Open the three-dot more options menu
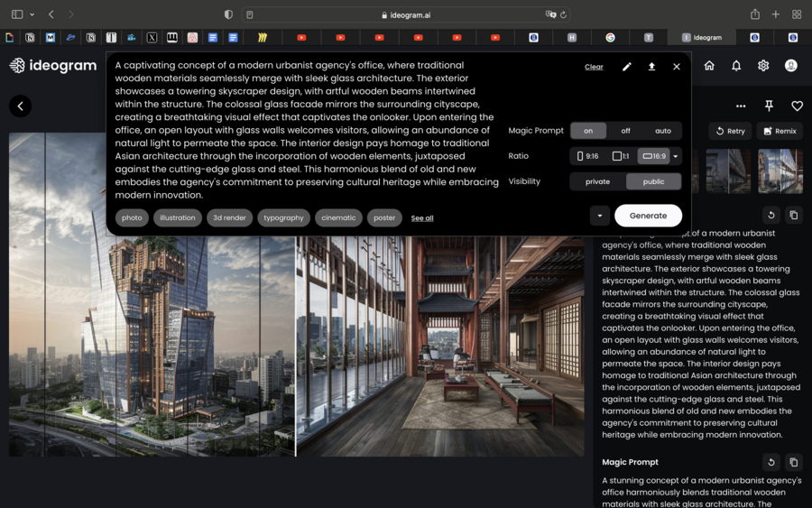Screen dimensions: 812x508 pyautogui.click(x=741, y=106)
